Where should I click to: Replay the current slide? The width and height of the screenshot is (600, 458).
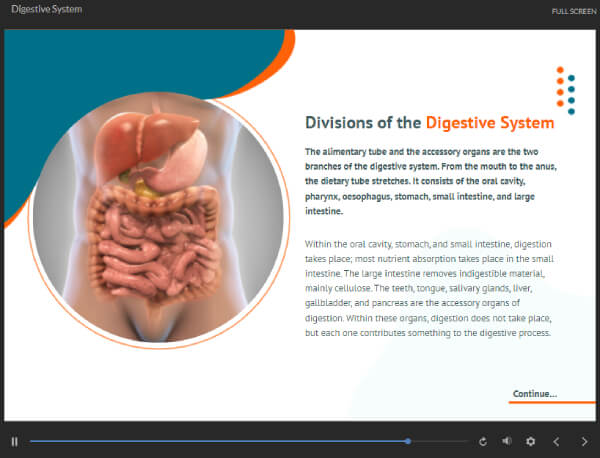click(x=483, y=441)
